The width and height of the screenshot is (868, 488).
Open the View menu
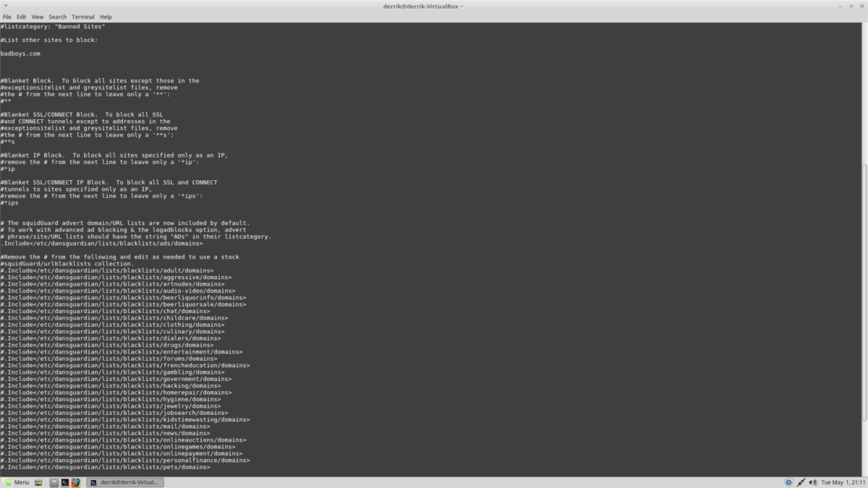(38, 17)
